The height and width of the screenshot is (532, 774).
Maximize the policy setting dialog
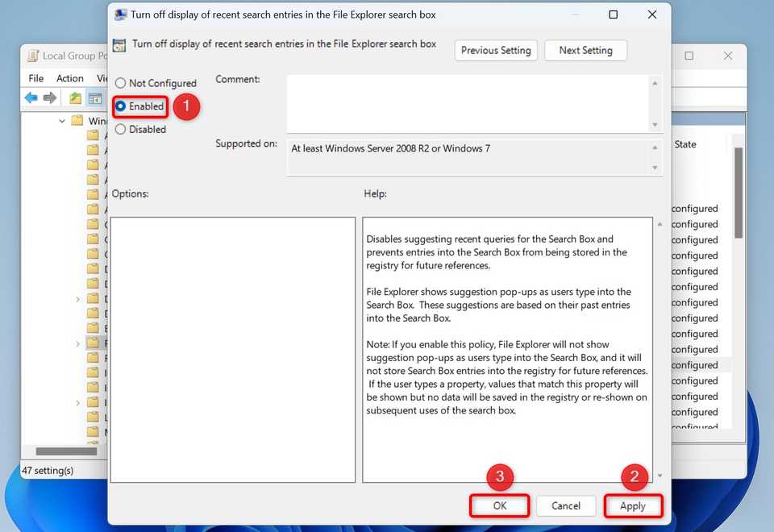[x=613, y=15]
